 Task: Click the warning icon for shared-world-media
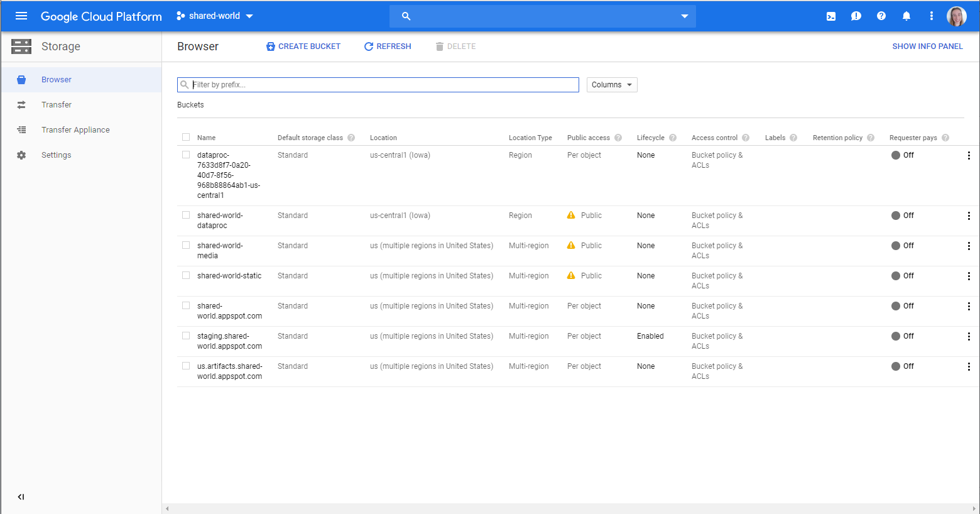pos(571,246)
